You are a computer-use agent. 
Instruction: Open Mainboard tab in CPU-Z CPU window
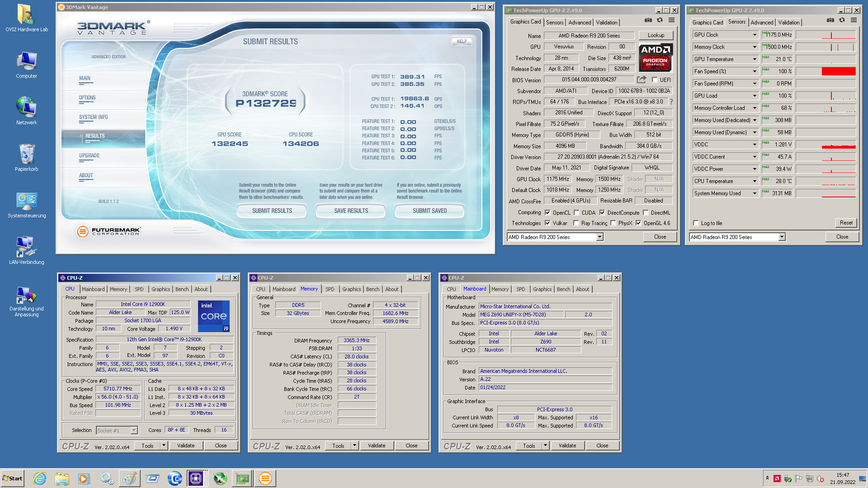point(93,289)
